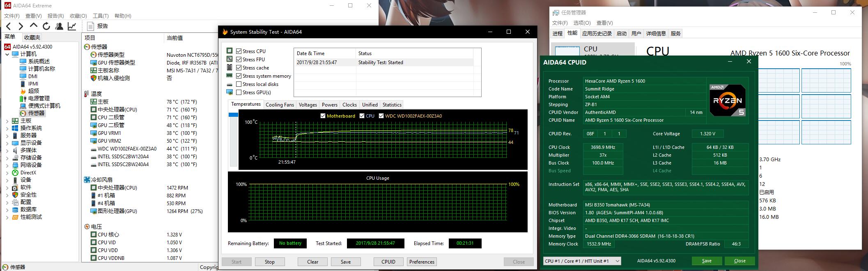Open the CPU core selection dropdown in CPUID
The height and width of the screenshot is (271, 868).
tap(582, 261)
